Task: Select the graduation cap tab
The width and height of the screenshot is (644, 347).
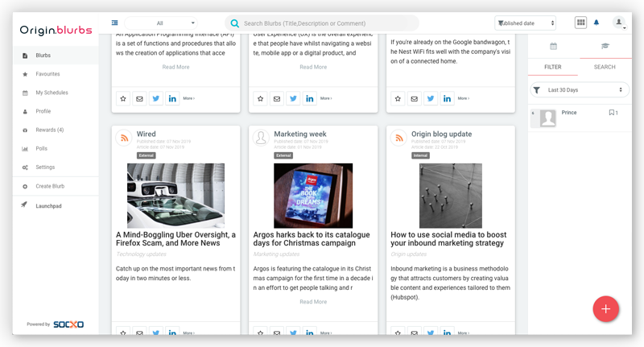Action: click(x=605, y=47)
